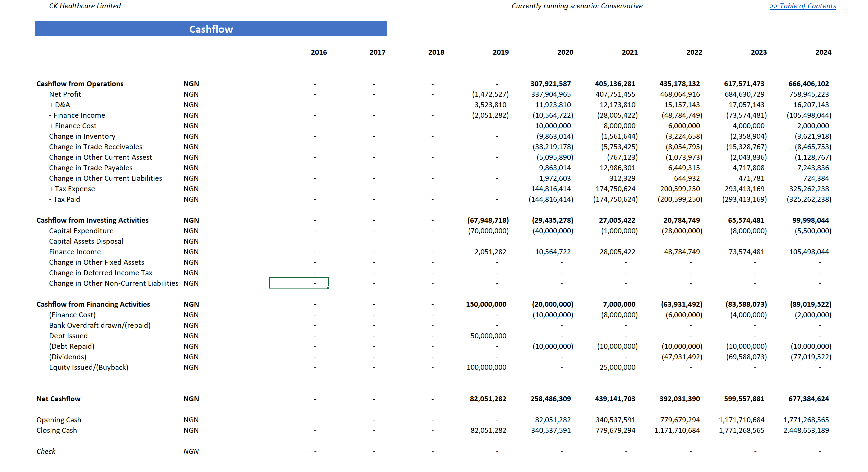The height and width of the screenshot is (472, 868).
Task: Click the Check row label
Action: [x=46, y=451]
